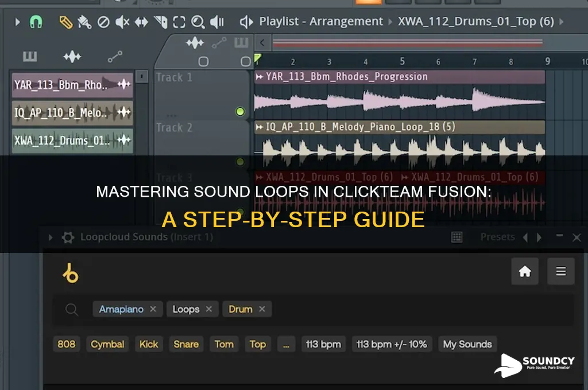
Task: Select the Slice tool
Action: 161,22
